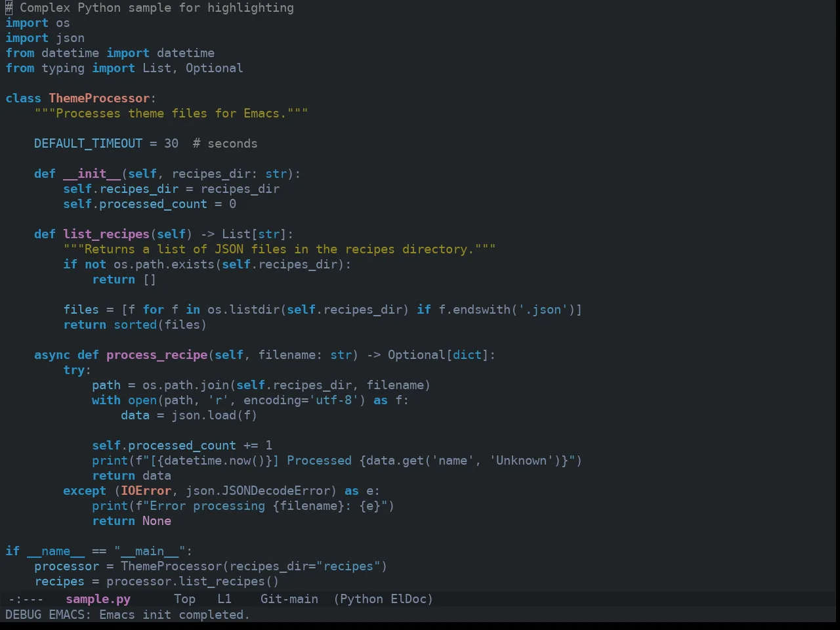The width and height of the screenshot is (840, 630).
Task: Click the 'DEFAULT_TIMEOUT' constant
Action: [88, 144]
